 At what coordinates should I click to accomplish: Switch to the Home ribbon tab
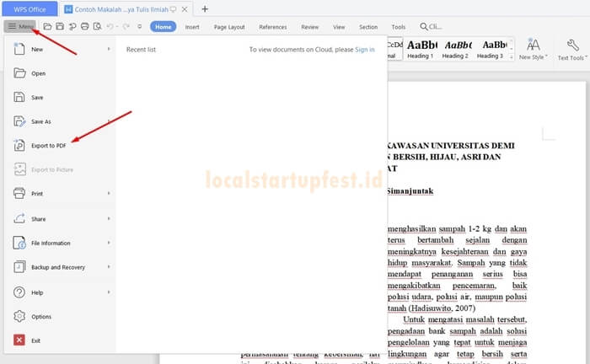pyautogui.click(x=164, y=27)
